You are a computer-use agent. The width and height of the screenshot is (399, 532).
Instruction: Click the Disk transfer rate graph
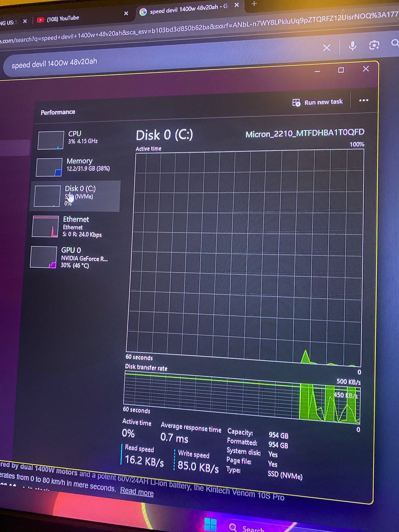pos(242,398)
